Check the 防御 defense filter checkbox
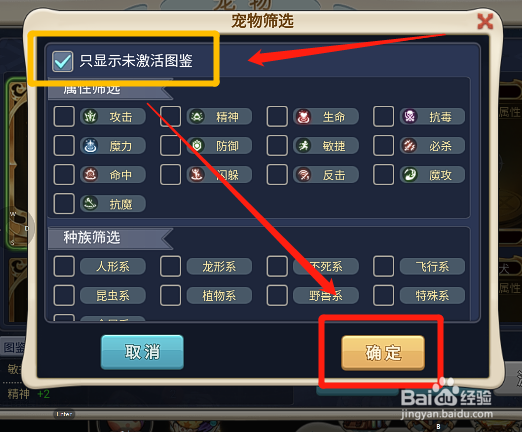The width and height of the screenshot is (522, 432). tap(170, 145)
